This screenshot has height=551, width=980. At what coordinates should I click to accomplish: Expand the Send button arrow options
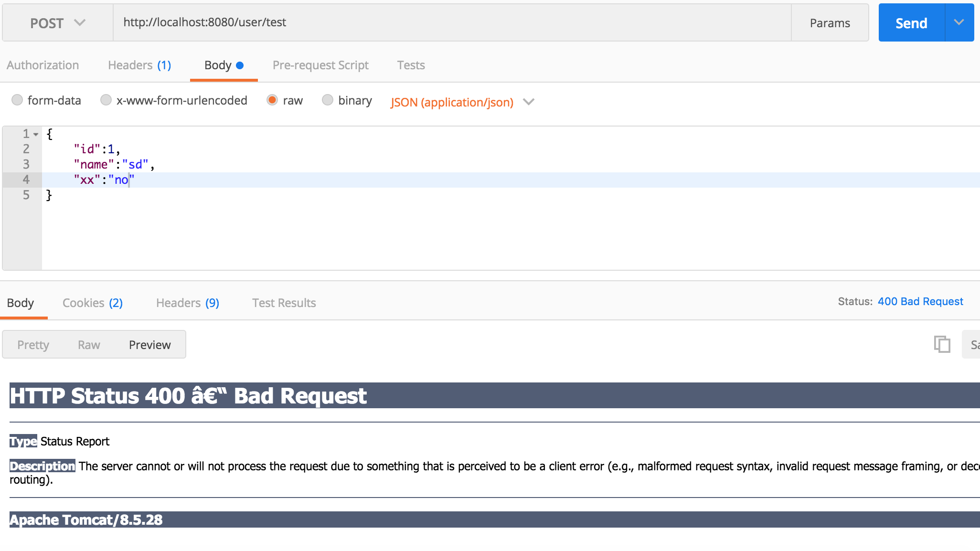coord(959,23)
